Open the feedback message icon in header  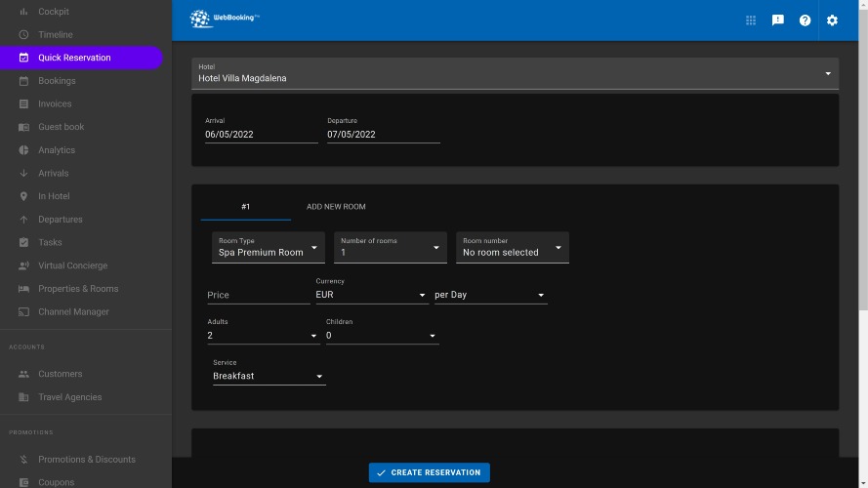coord(778,20)
